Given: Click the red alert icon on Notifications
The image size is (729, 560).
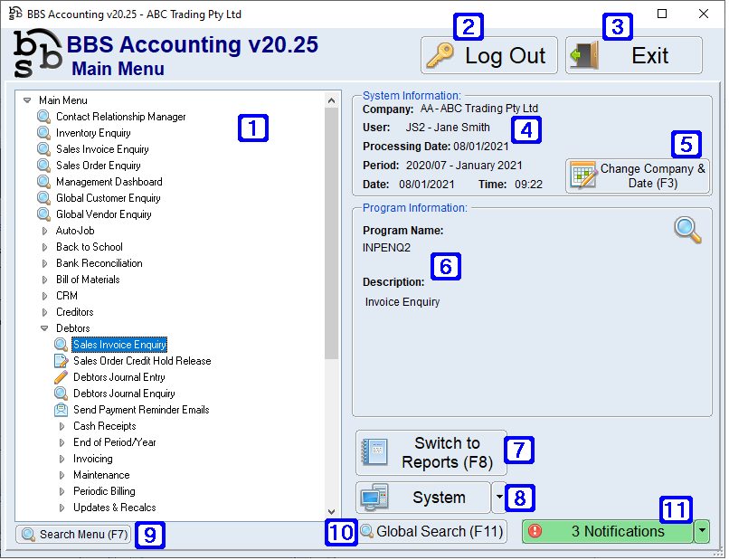Looking at the screenshot, I should [x=535, y=531].
